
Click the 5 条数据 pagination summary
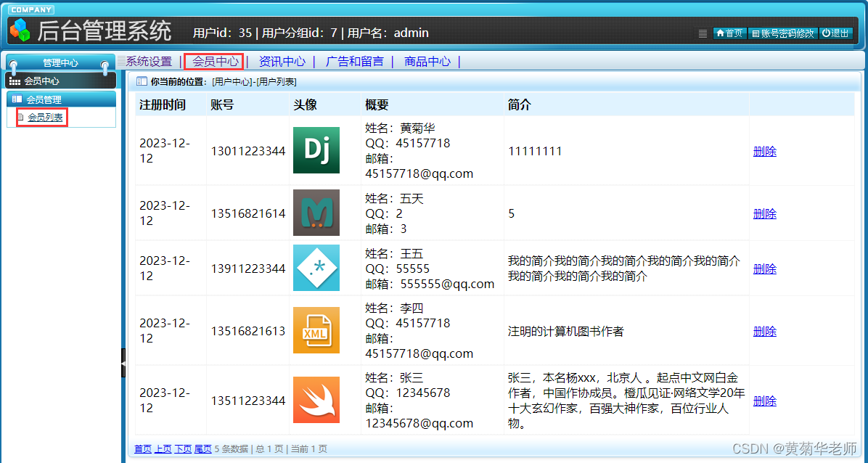[x=231, y=448]
